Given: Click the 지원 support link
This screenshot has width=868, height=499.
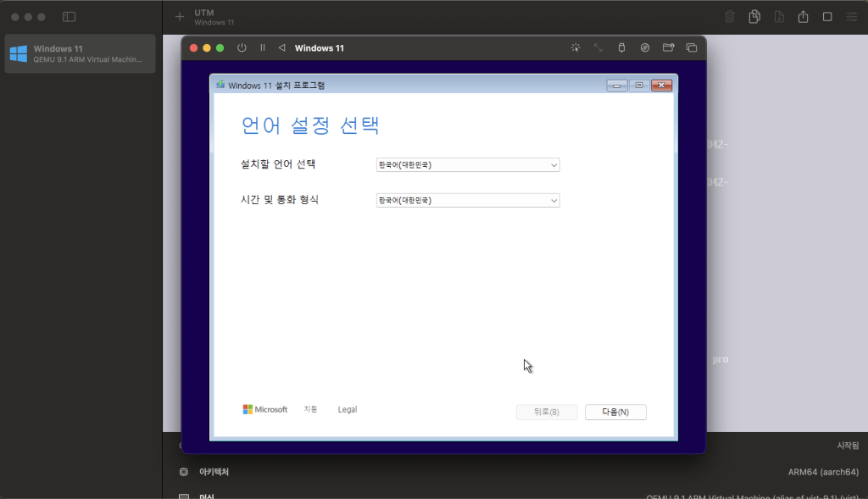Looking at the screenshot, I should [310, 409].
